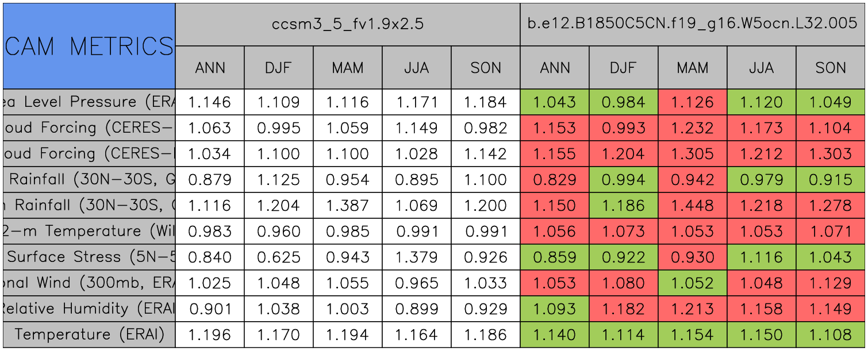The height and width of the screenshot is (351, 868).
Task: Select the ccsm3_5_fv1.9x2.5 model header
Action: [x=348, y=24]
